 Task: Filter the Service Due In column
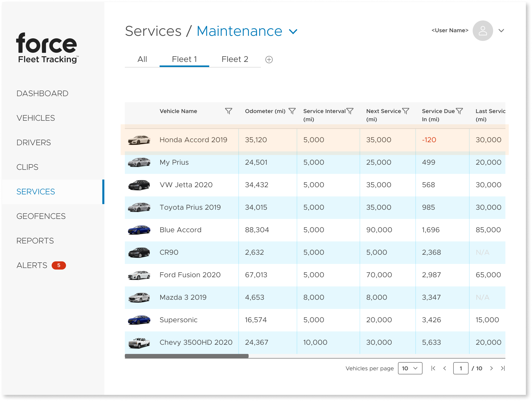tap(459, 111)
